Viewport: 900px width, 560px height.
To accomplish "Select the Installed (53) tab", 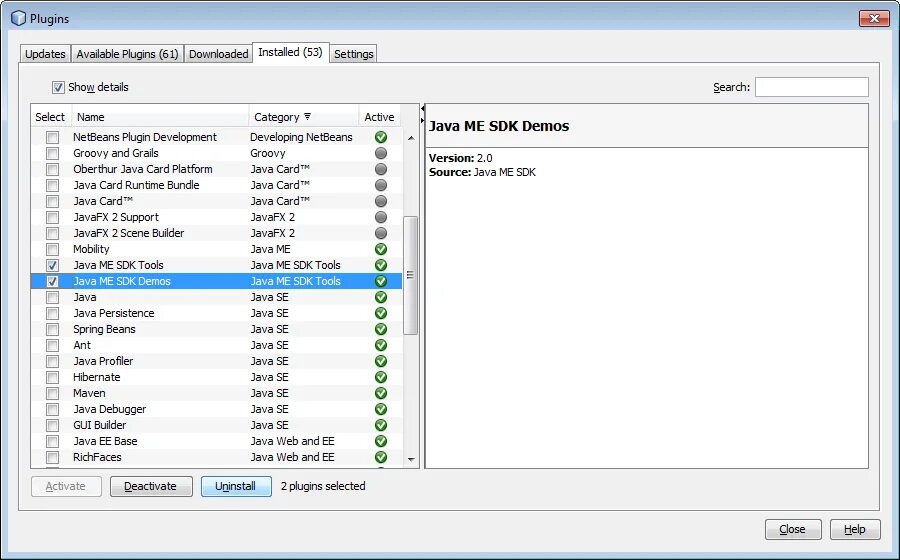I will pyautogui.click(x=290, y=52).
